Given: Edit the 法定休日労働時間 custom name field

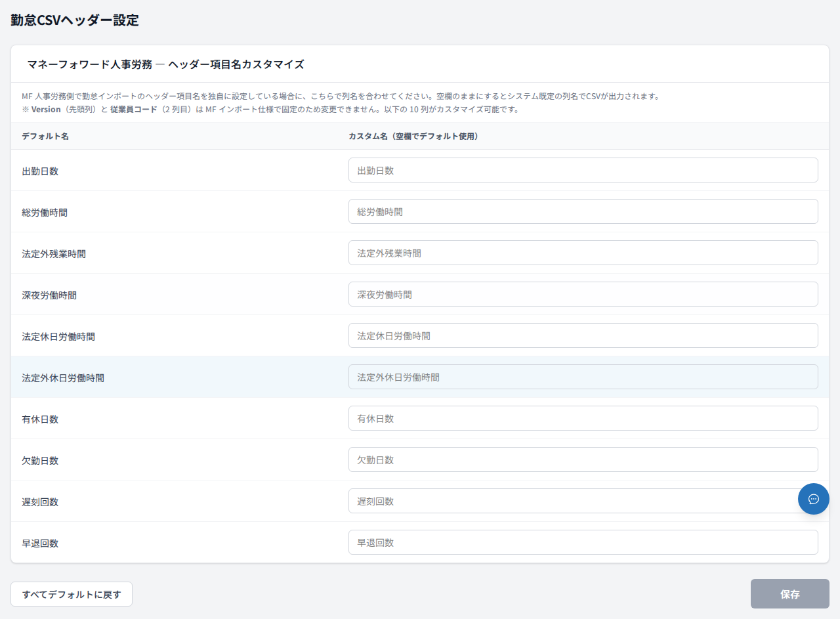Looking at the screenshot, I should pyautogui.click(x=583, y=335).
